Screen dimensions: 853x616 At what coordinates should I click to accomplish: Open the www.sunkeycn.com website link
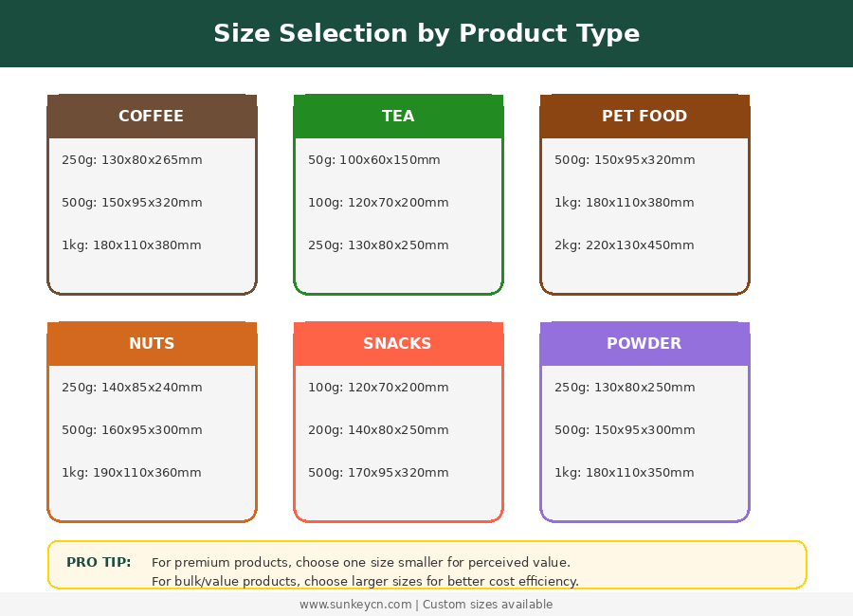click(355, 605)
